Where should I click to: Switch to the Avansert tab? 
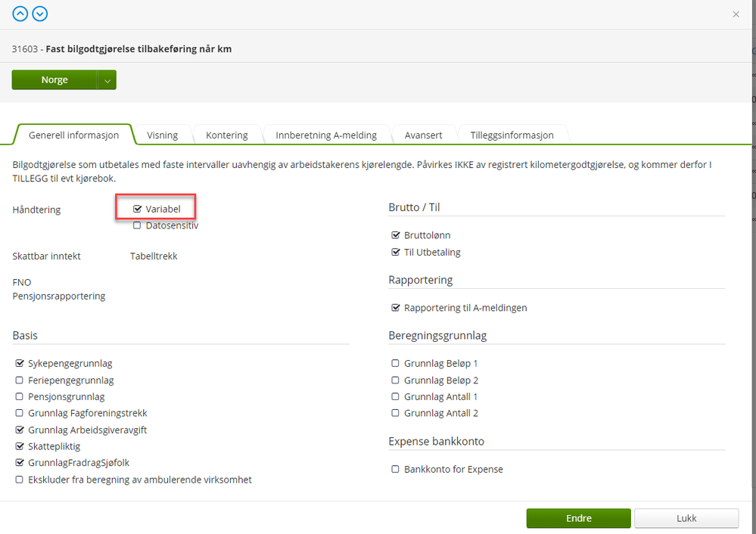click(423, 135)
